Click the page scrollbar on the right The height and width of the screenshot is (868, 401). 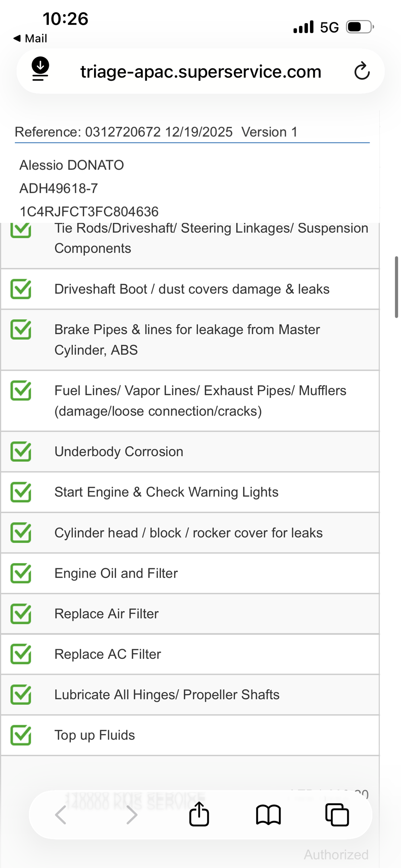(396, 287)
